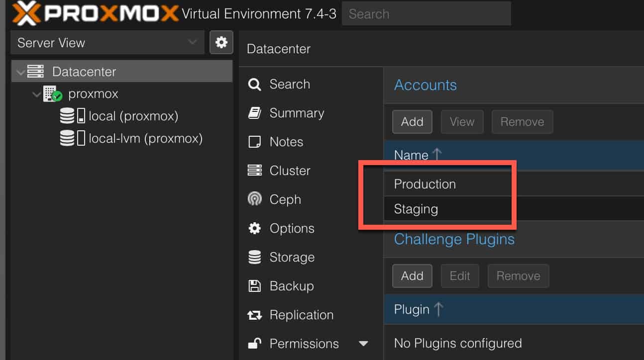Click the Virtual Environment 7.4-3 version text

pyautogui.click(x=259, y=13)
